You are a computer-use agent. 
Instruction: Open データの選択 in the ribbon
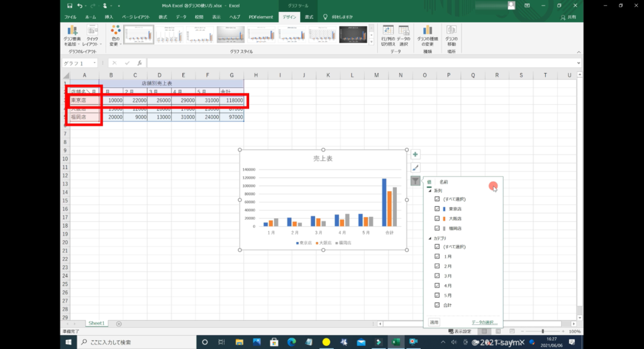(403, 36)
